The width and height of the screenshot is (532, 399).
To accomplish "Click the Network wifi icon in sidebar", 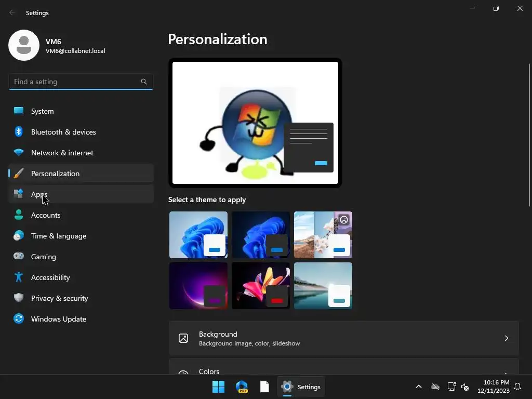I will pos(19,152).
